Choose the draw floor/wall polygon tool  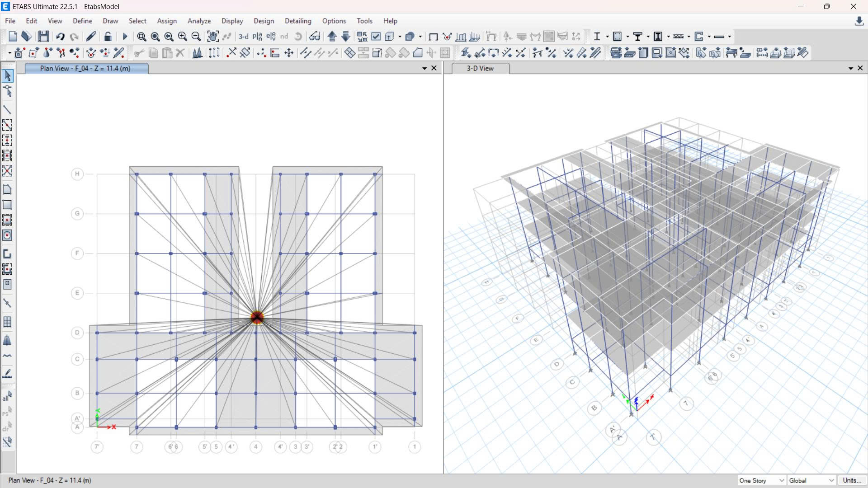tap(7, 189)
